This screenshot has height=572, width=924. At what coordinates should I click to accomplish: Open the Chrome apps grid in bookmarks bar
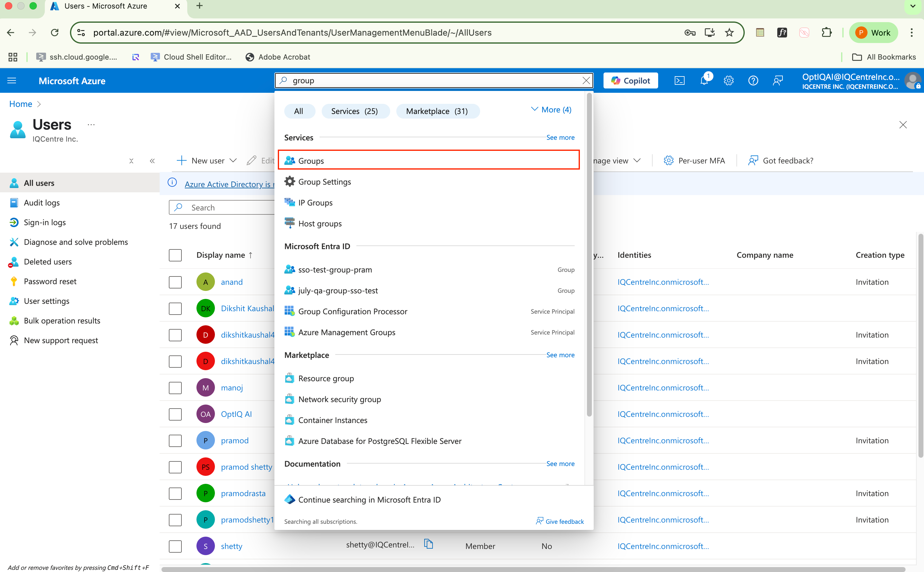13,57
